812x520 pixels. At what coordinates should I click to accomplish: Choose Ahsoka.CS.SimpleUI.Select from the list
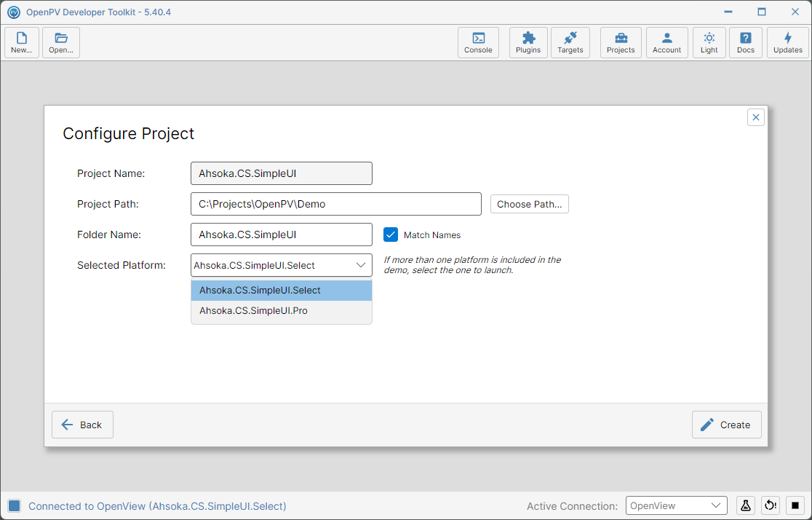[x=281, y=291]
